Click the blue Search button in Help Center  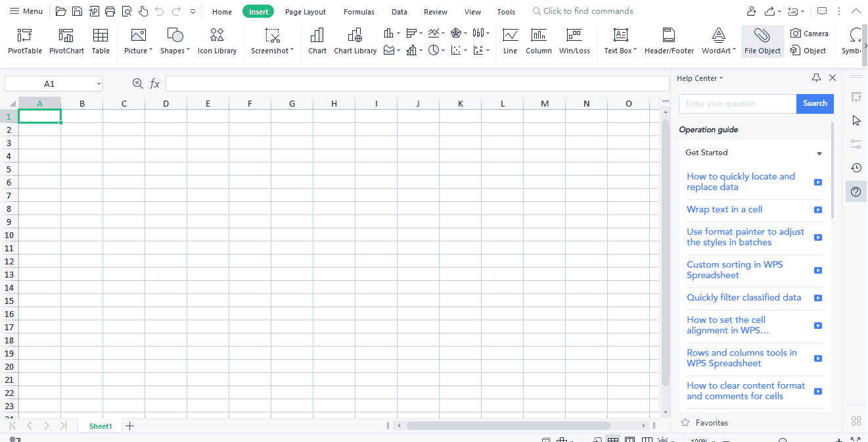815,103
